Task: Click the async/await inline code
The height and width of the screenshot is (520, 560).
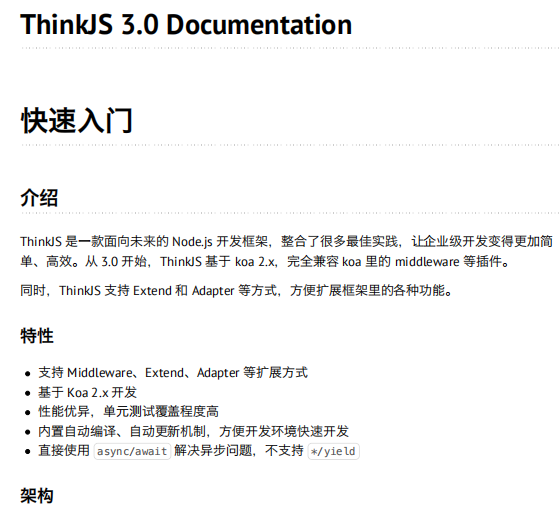Action: [x=132, y=451]
